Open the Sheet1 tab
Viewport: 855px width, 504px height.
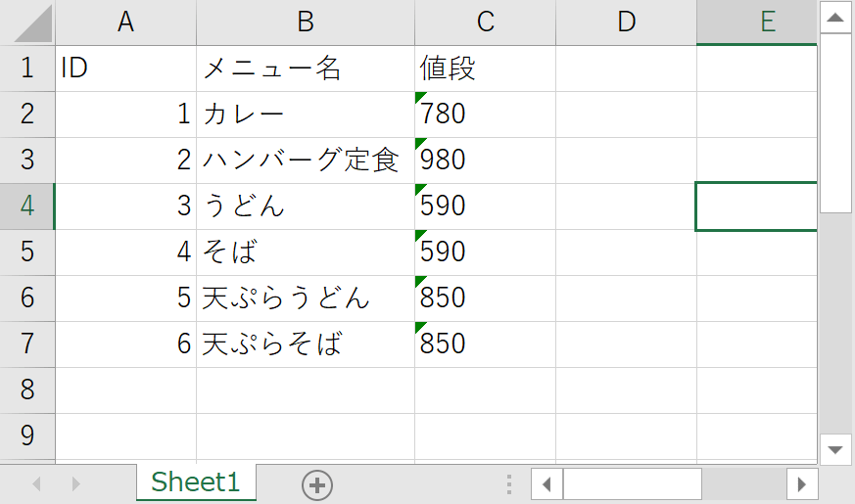196,481
